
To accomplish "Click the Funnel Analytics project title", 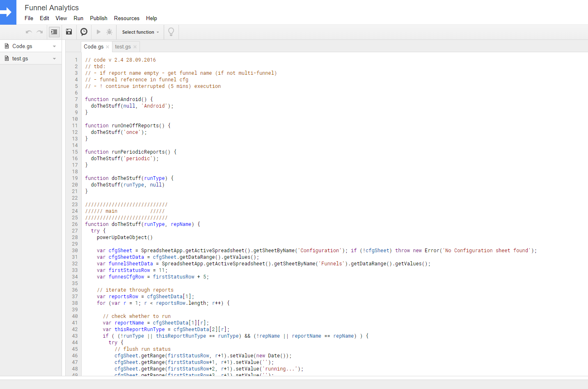I will tap(52, 8).
